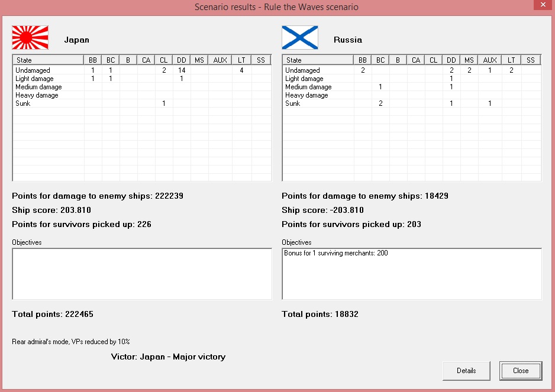The image size is (555, 392).
Task: Click the Russian naval ensign flag icon
Action: [300, 37]
